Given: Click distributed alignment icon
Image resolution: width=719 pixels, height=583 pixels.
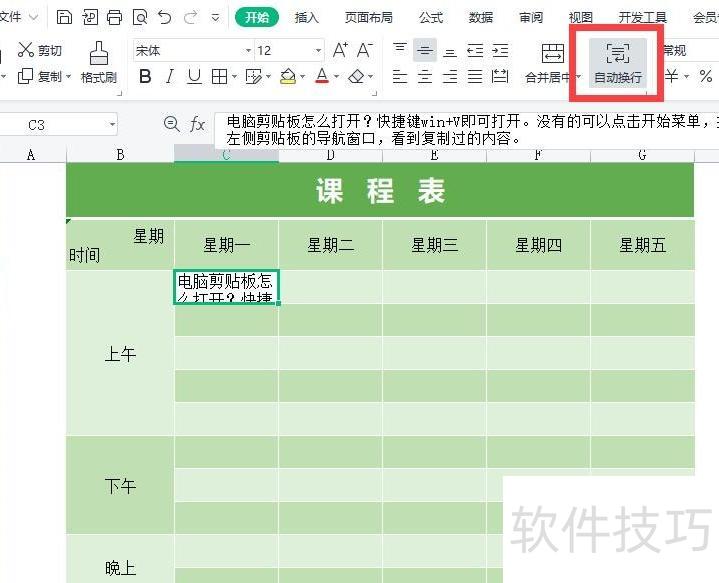Looking at the screenshot, I should click(500, 76).
